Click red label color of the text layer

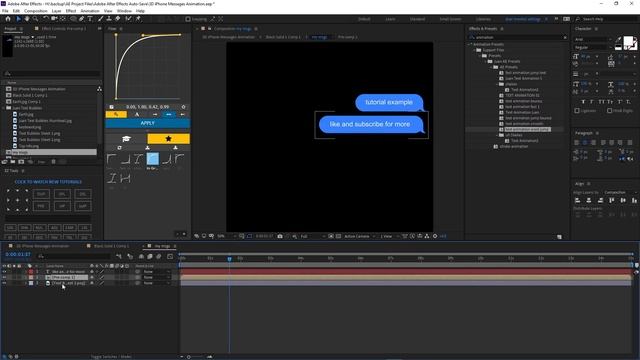31,271
